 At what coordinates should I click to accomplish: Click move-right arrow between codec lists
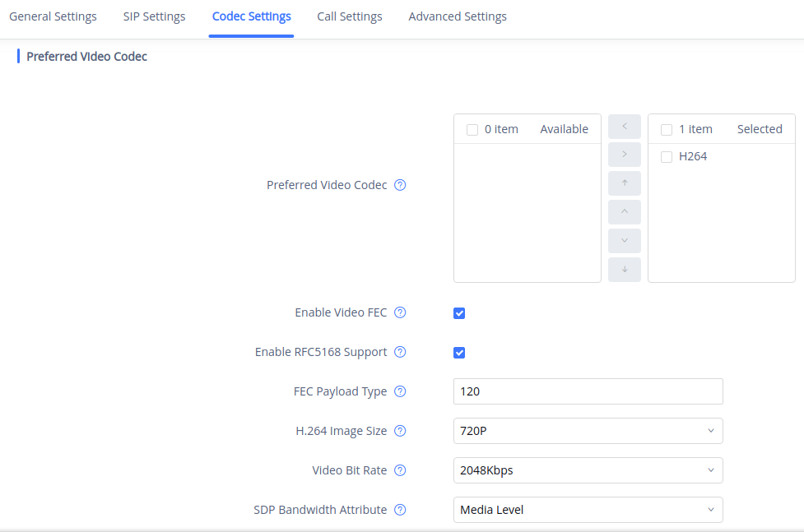click(625, 155)
